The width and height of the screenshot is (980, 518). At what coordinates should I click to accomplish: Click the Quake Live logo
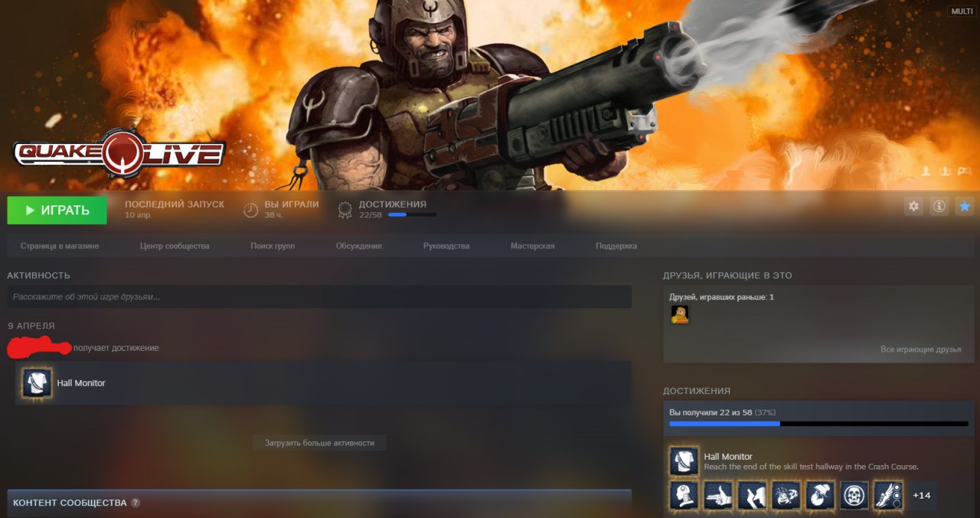(x=119, y=154)
